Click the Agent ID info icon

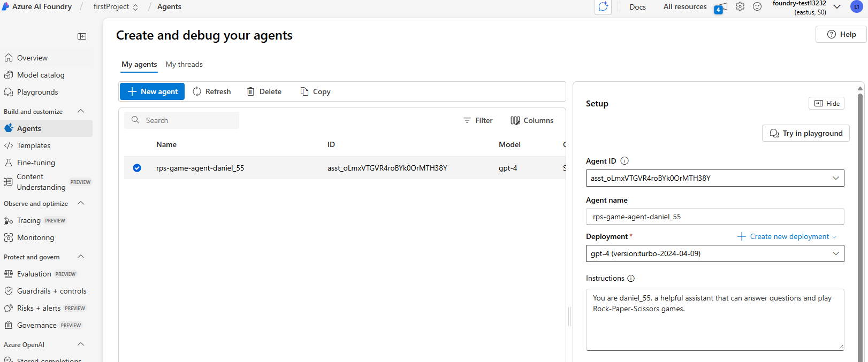[625, 161]
